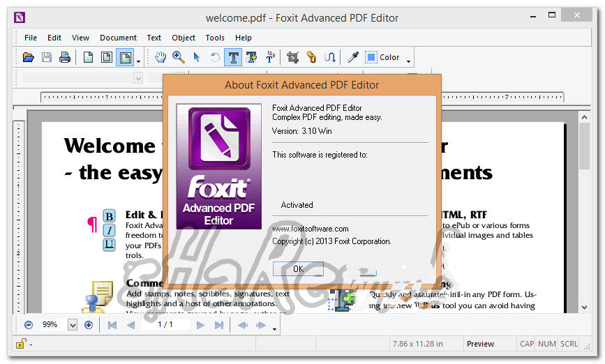605x364 pixels.
Task: Click the zoom in plus button
Action: pyautogui.click(x=89, y=325)
